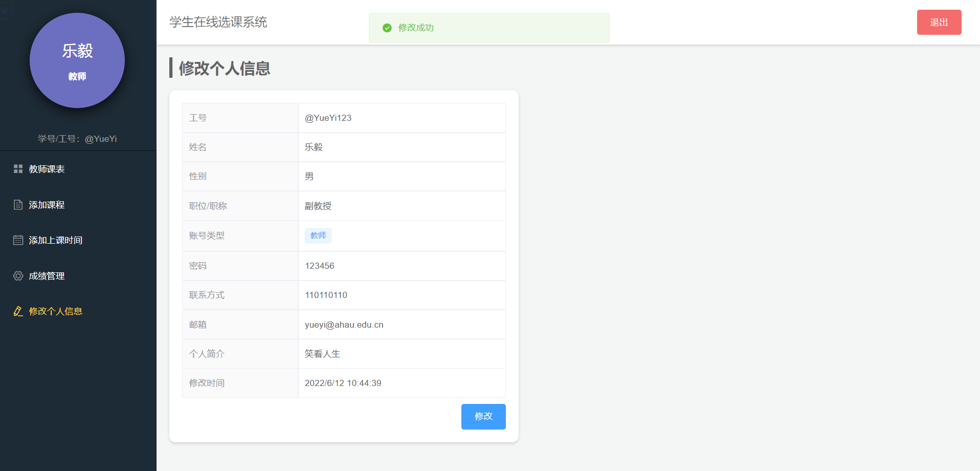Click the 姓名 value 乐毅 in the table

pos(314,147)
